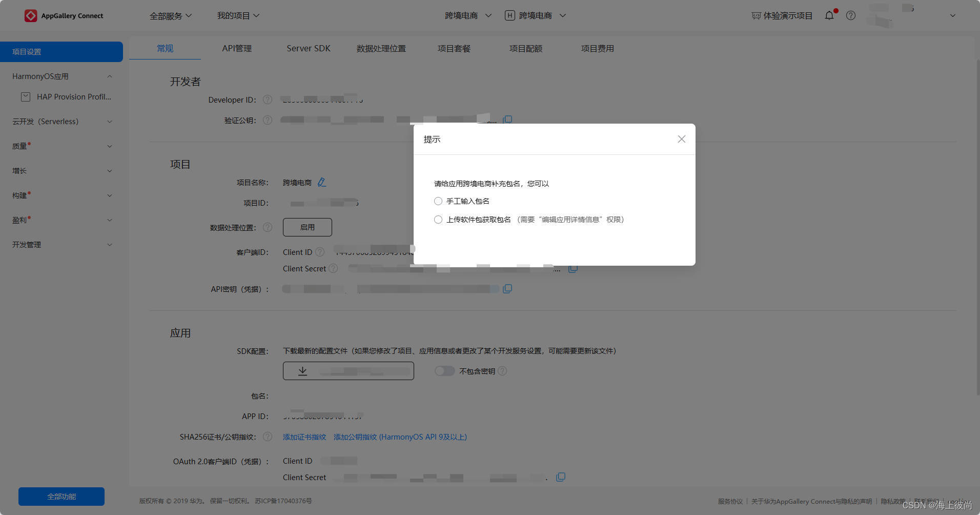Open the 我的项目 dropdown

point(238,16)
